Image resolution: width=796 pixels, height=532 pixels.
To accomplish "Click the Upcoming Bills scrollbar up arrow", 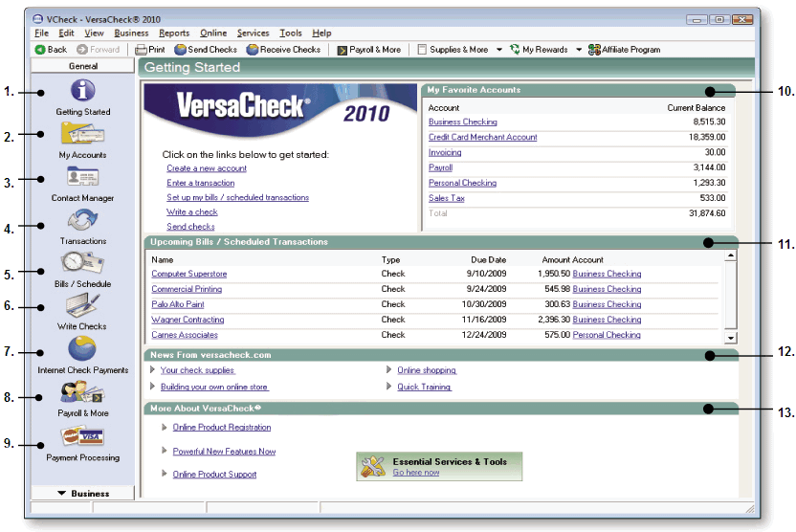I will tap(731, 255).
